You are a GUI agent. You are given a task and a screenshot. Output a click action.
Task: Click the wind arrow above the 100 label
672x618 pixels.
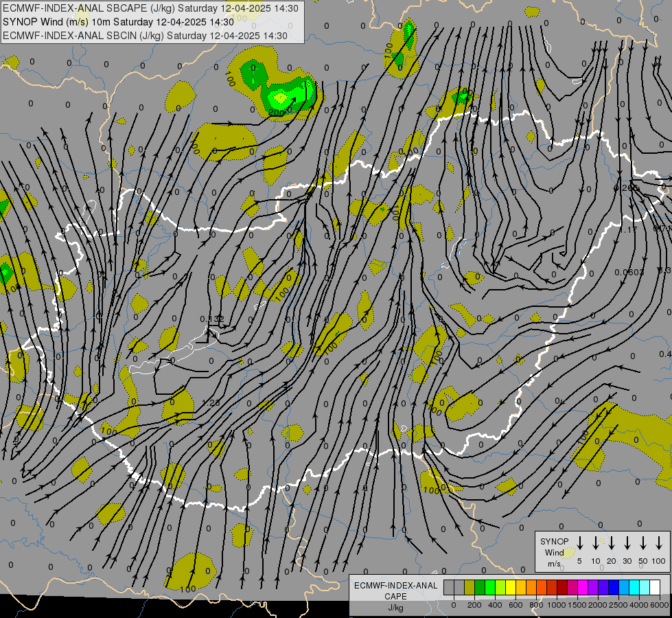coord(659,542)
